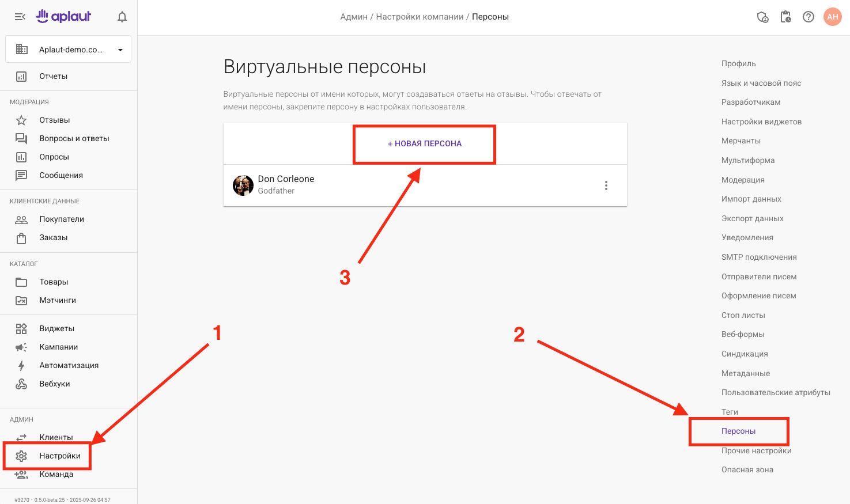Click the arrows icon beside Клиенты
The image size is (850, 504).
21,437
